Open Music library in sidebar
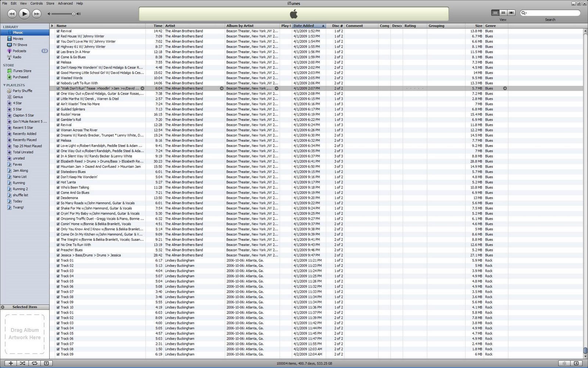The image size is (588, 368). (25, 32)
